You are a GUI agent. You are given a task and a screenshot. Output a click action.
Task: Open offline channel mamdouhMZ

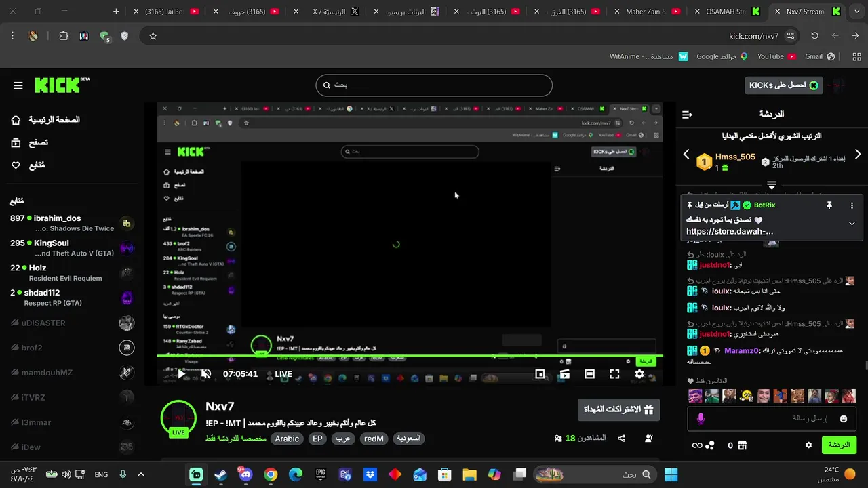[x=71, y=373]
